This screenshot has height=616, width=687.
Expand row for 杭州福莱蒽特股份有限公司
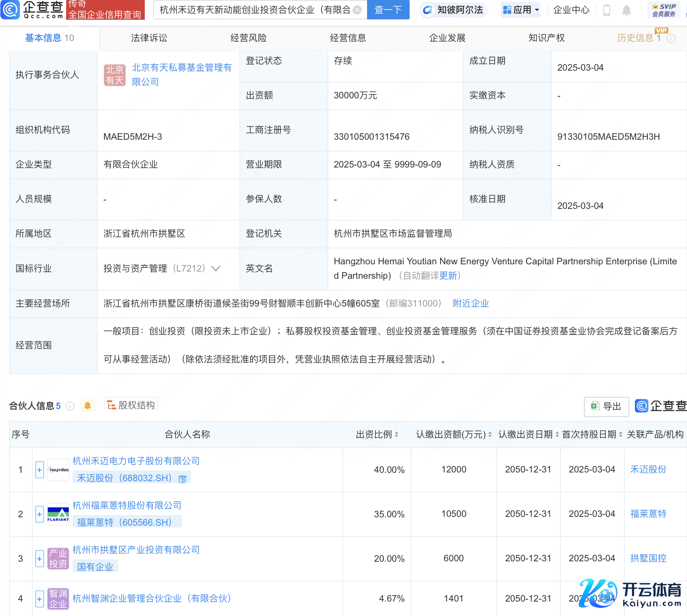pyautogui.click(x=40, y=514)
